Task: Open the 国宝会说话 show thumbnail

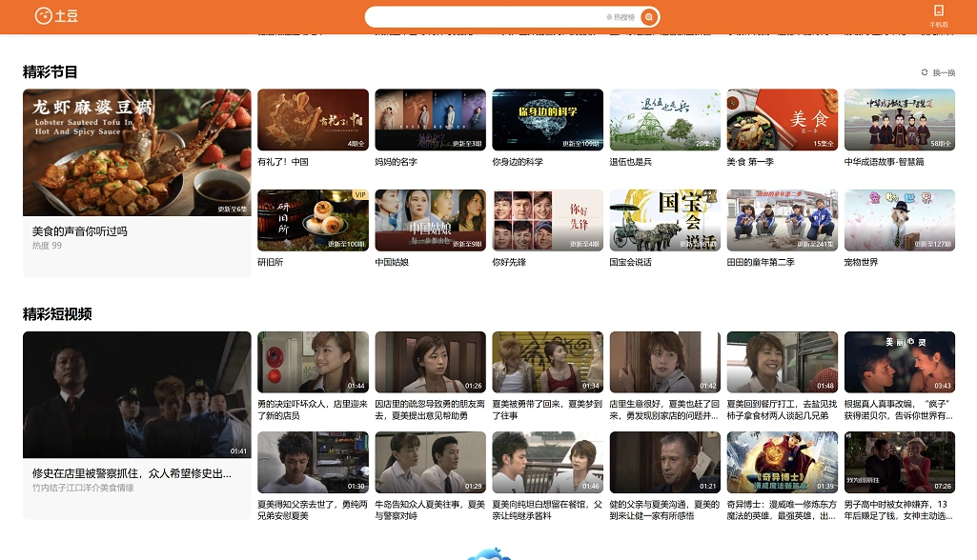Action: point(664,220)
